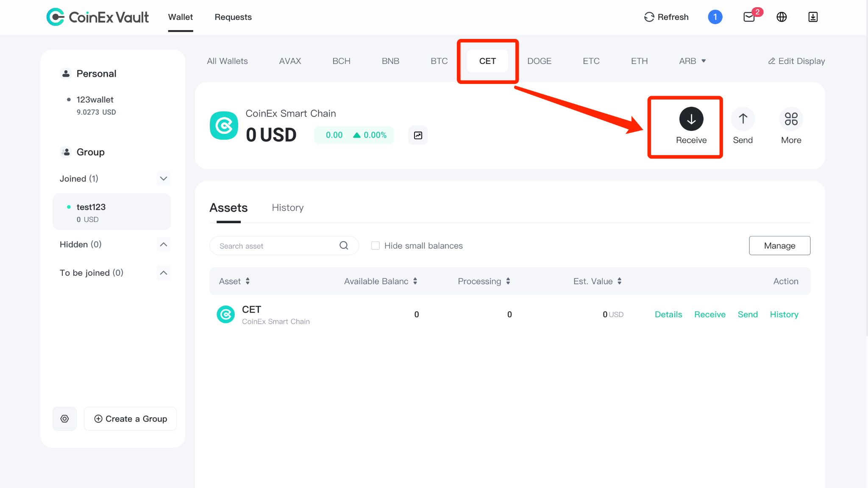This screenshot has height=488, width=868.
Task: Expand the Hidden (0) section
Action: click(x=164, y=244)
